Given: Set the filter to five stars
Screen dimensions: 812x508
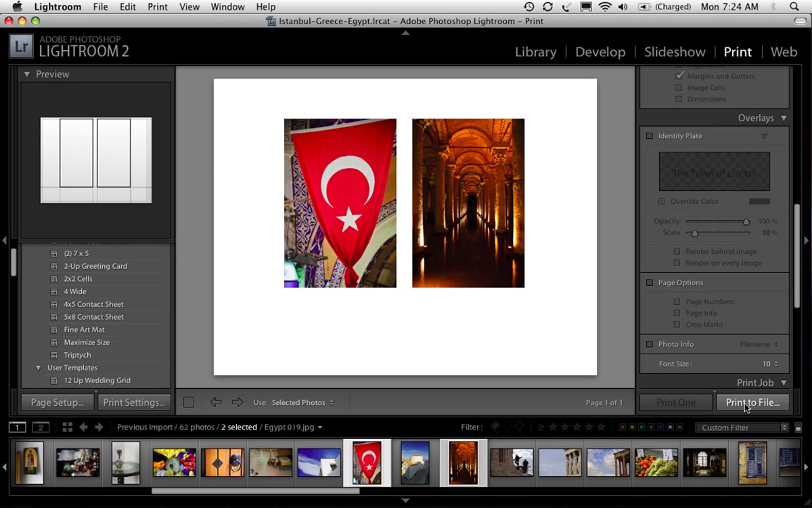Looking at the screenshot, I should [x=600, y=427].
